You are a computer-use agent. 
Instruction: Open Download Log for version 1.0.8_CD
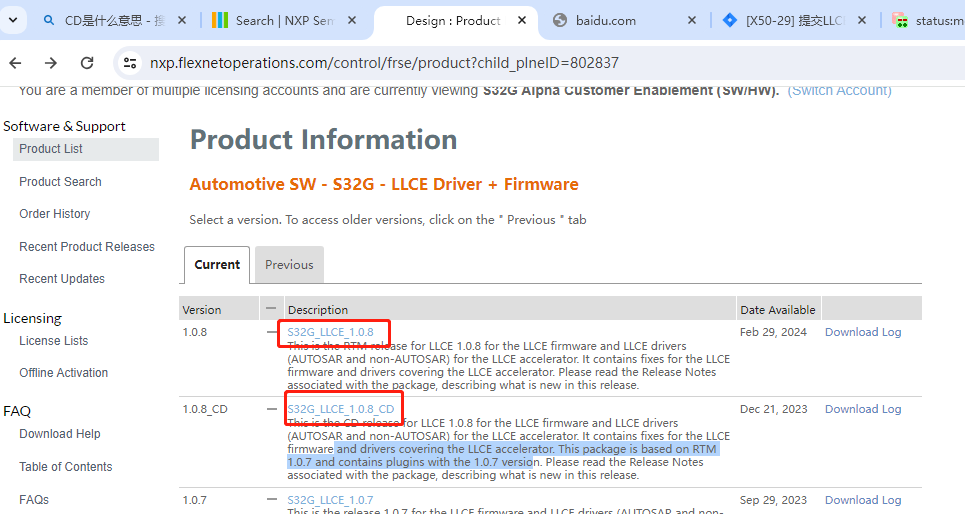click(863, 409)
